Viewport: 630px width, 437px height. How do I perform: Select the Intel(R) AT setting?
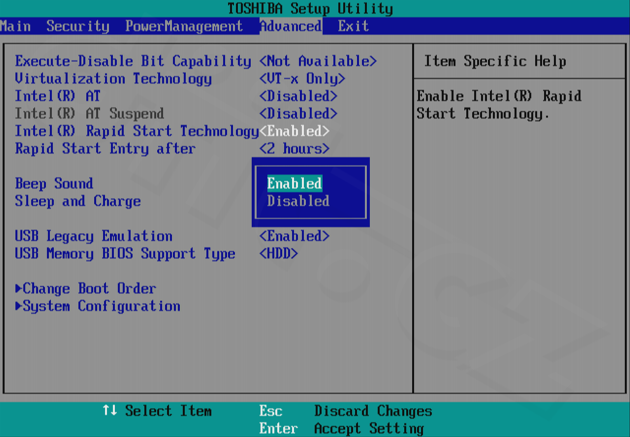click(x=57, y=96)
